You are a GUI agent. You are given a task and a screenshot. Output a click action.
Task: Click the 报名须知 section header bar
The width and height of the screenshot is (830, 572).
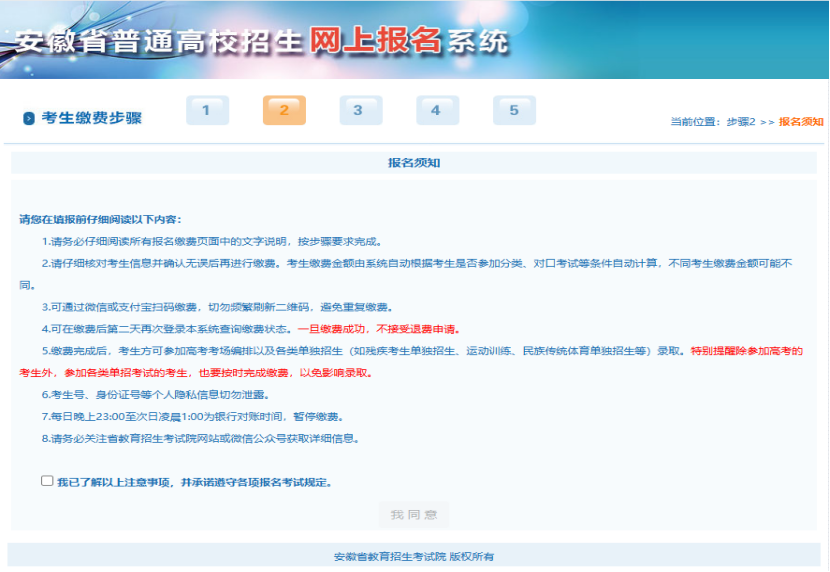point(414,163)
